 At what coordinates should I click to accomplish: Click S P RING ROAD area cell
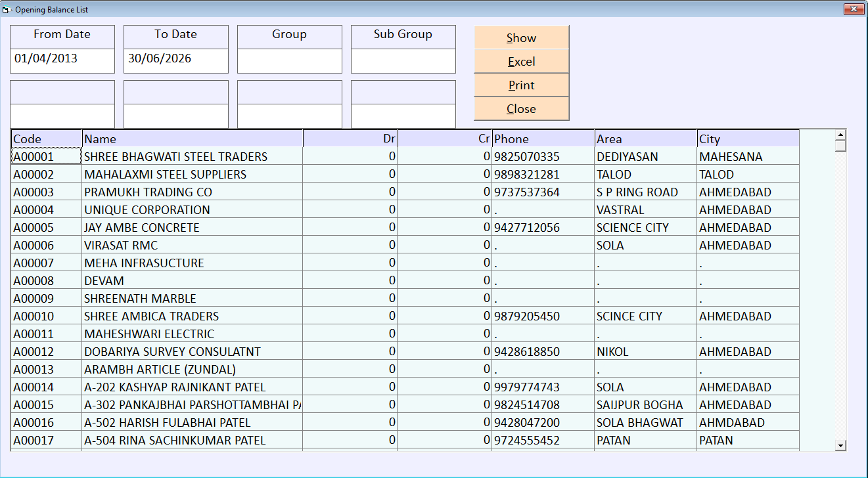tap(646, 192)
